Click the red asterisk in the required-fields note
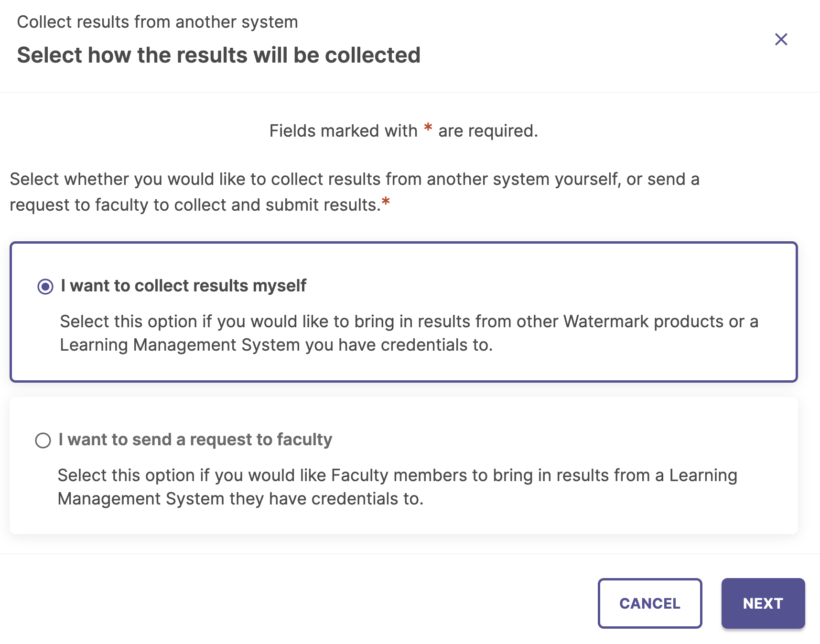This screenshot has width=820, height=644. pyautogui.click(x=428, y=128)
